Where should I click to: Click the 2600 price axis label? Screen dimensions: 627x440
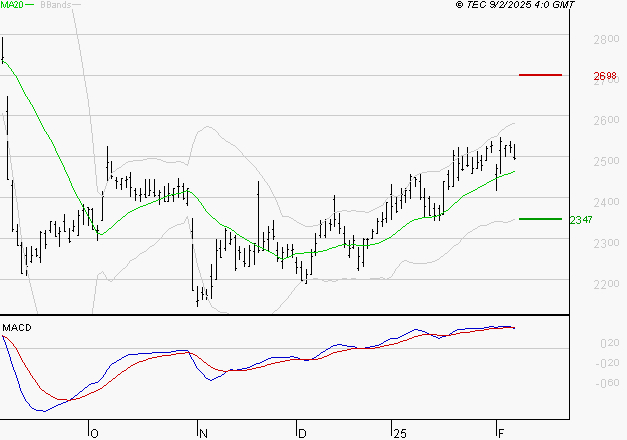[x=604, y=121]
